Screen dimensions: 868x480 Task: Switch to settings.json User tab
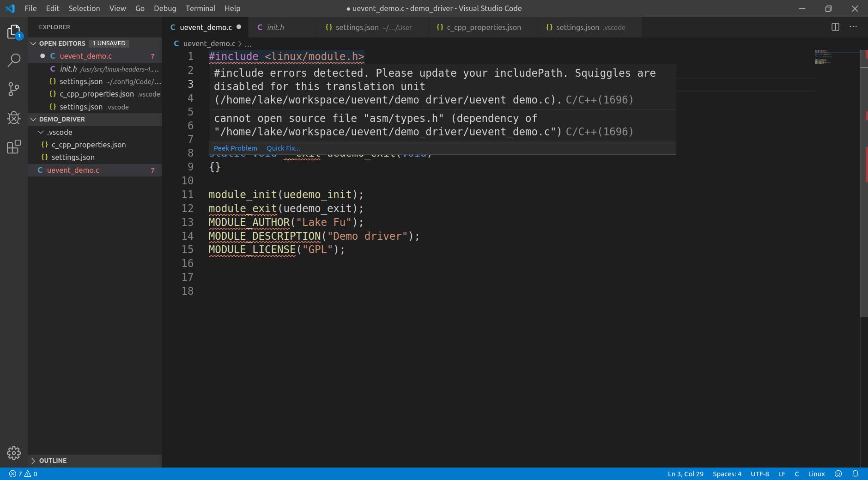(373, 27)
